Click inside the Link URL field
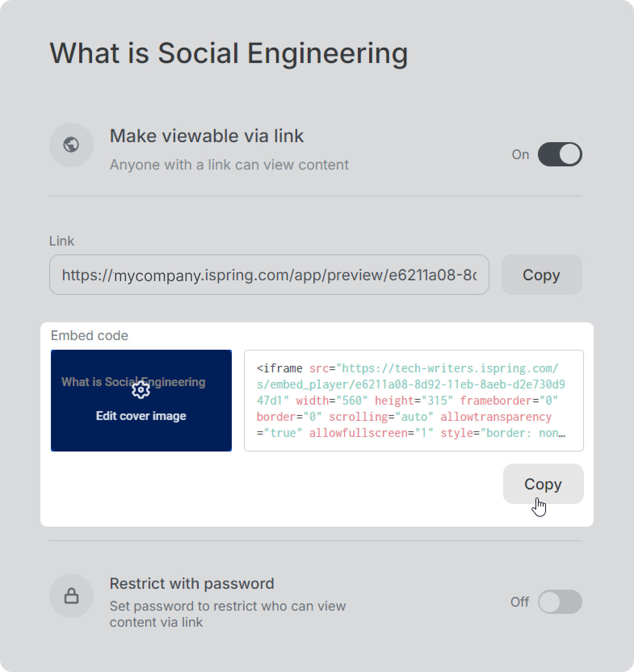Viewport: 634px width, 672px height. [x=269, y=275]
